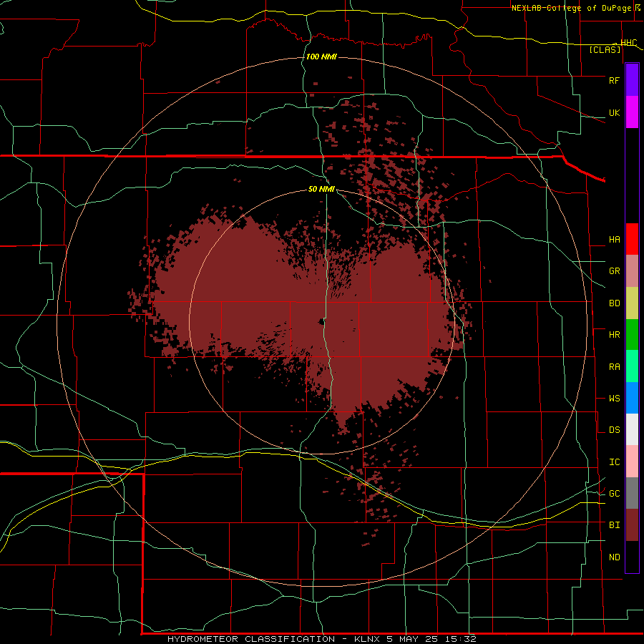Click the pink GR legend swatch

point(632,271)
